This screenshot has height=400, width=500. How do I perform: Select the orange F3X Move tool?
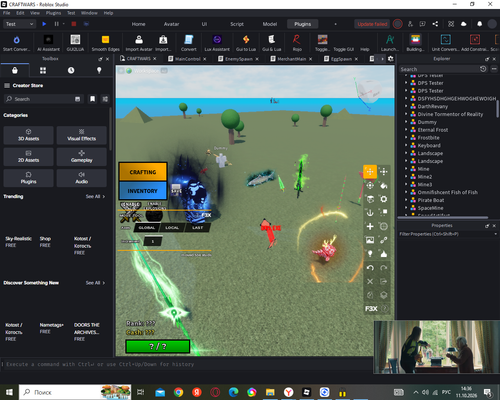point(370,172)
